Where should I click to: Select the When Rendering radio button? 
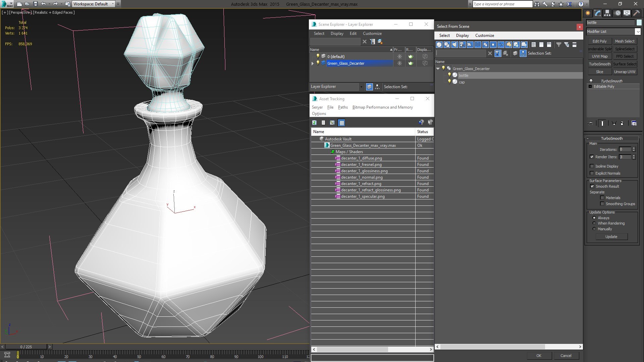point(594,223)
